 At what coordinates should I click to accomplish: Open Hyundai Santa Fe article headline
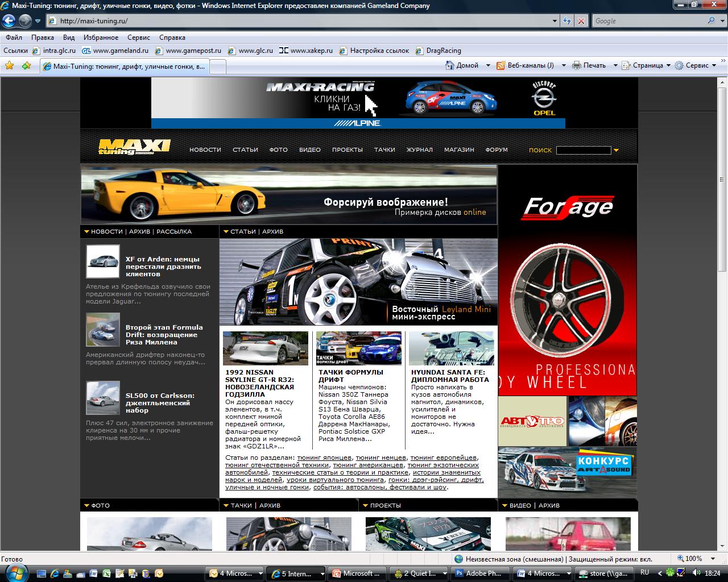tap(450, 376)
